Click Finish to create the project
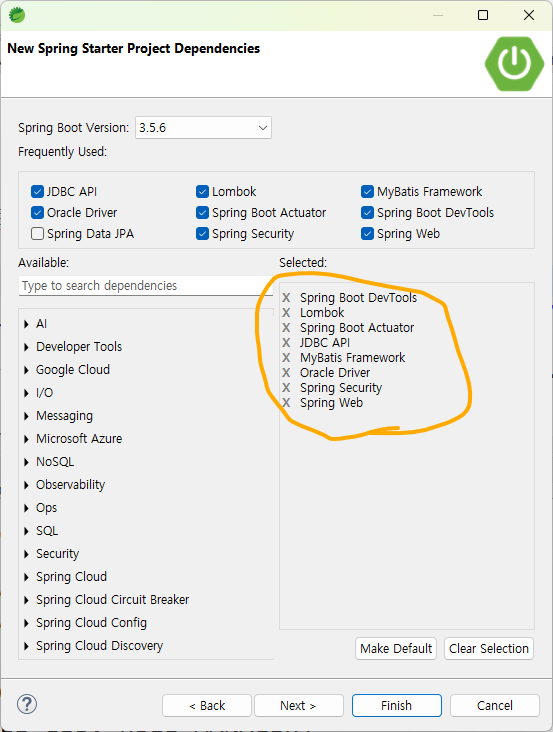Screen dimensions: 553x732 tap(397, 705)
